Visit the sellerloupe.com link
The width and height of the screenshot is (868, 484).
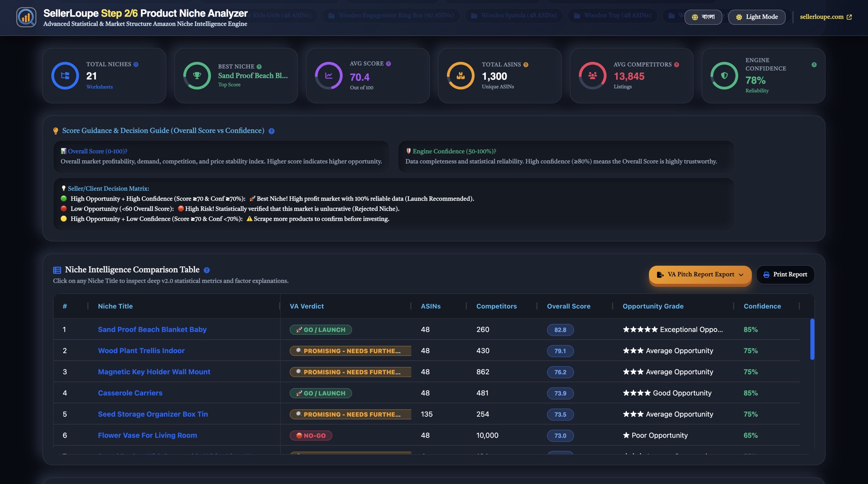(x=825, y=17)
